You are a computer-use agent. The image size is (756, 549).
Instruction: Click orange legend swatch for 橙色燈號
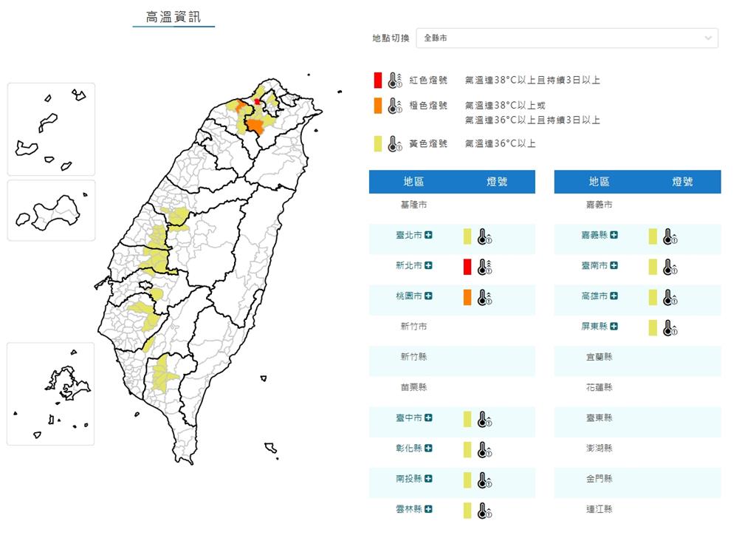378,106
